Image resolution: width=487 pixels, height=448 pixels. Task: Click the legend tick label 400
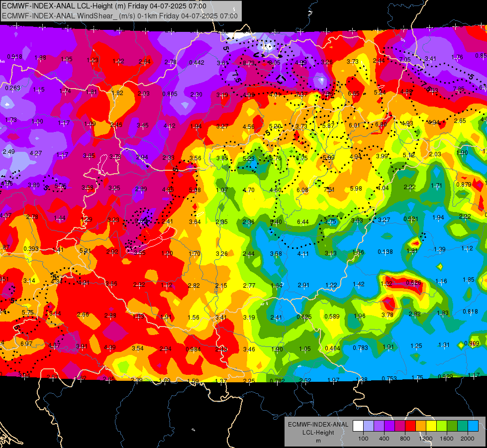384,439
